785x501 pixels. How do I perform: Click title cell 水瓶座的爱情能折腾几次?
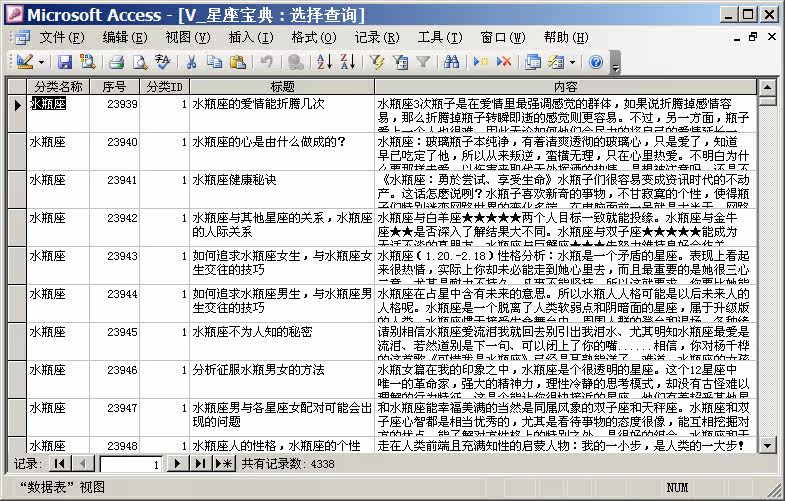tap(282, 113)
